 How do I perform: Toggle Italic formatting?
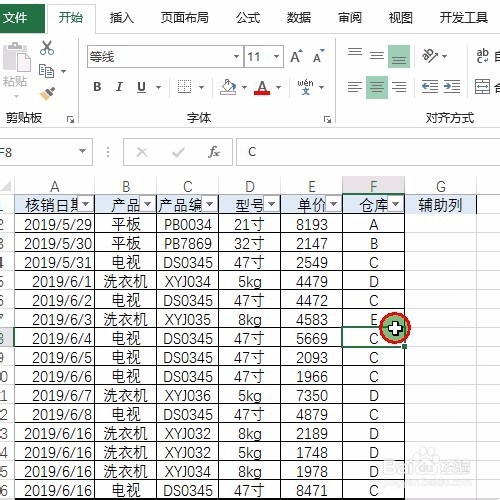coord(119,87)
